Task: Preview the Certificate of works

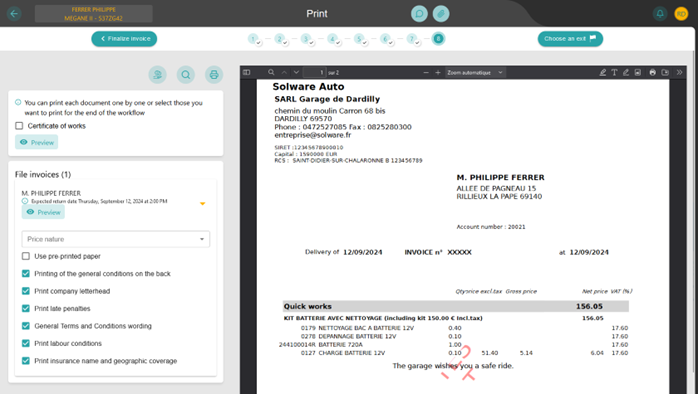Action: [37, 142]
